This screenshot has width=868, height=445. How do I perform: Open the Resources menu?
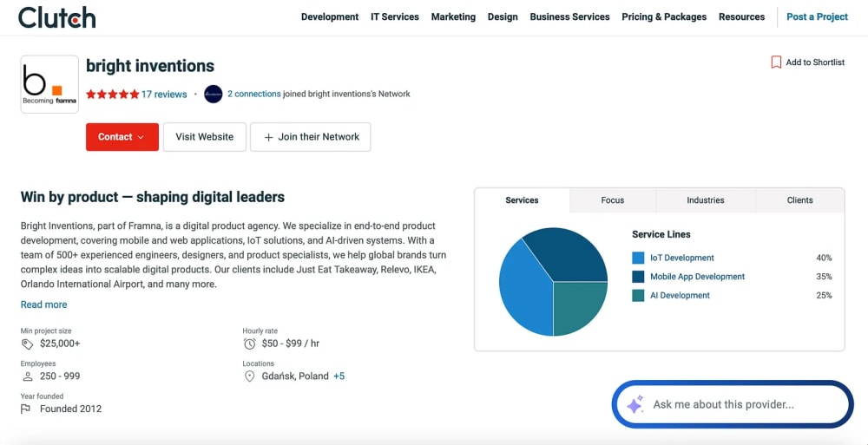pos(742,17)
